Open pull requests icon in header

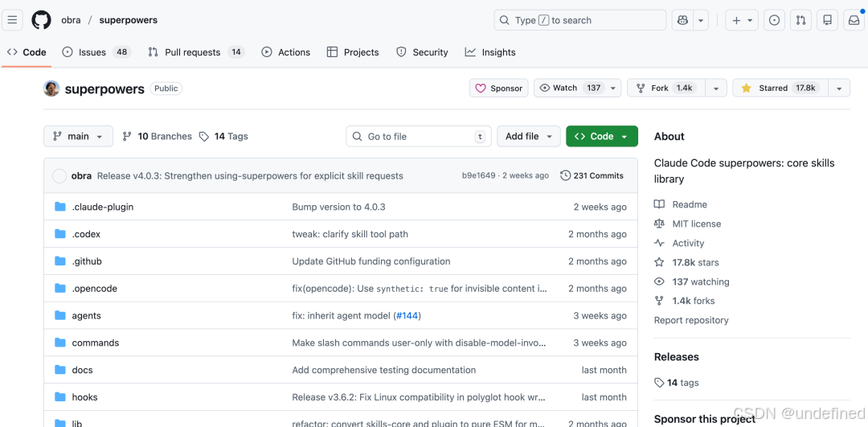[x=801, y=20]
